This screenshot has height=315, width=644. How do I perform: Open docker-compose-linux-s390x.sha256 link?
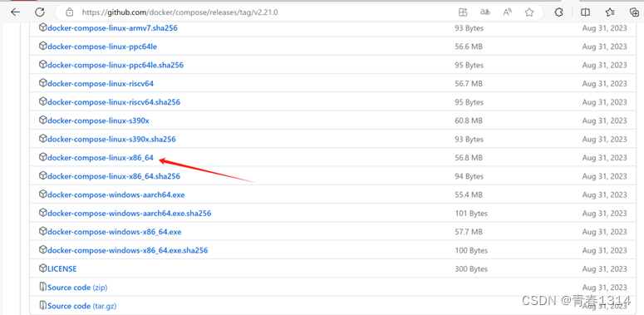tap(111, 140)
